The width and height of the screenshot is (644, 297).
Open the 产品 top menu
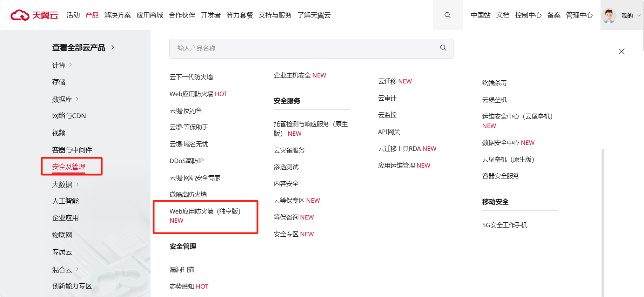tap(92, 15)
